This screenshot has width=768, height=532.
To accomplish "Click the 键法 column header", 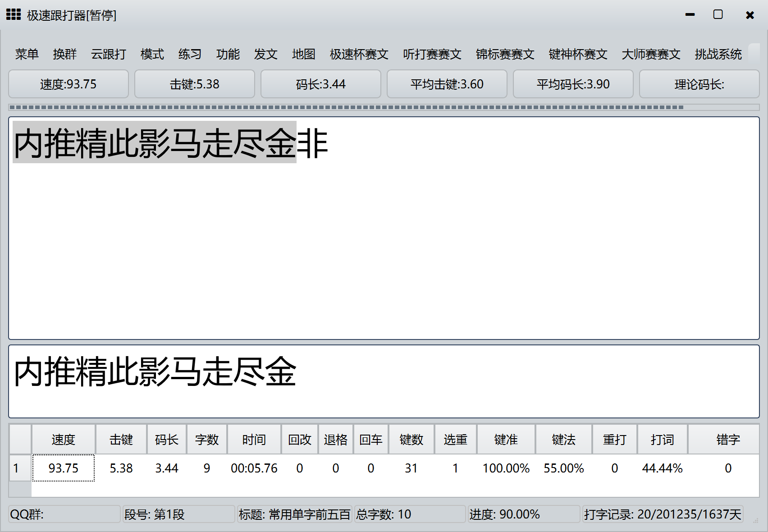I will coord(564,439).
